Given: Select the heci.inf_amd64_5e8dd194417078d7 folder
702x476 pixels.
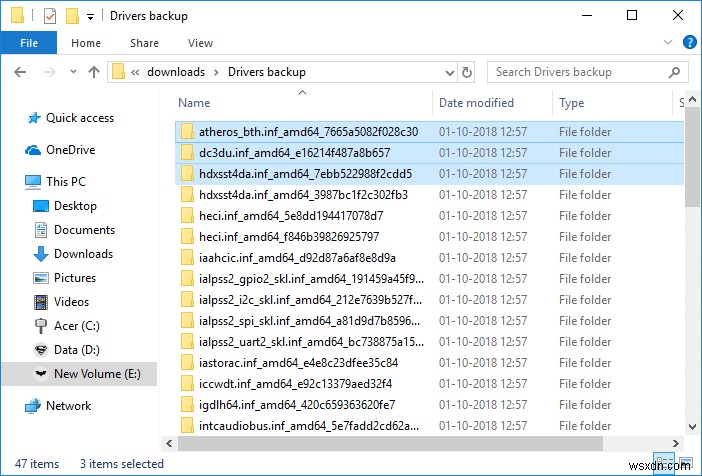Looking at the screenshot, I should 429,216.
